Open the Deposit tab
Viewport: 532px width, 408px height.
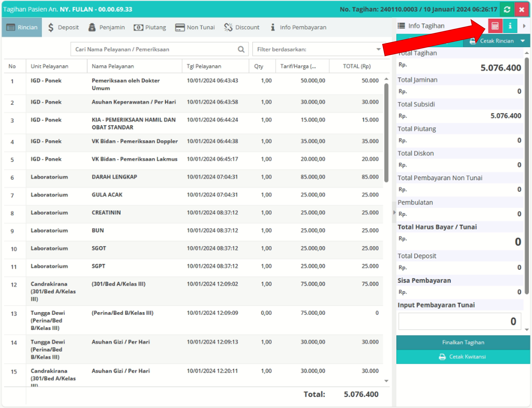coord(63,27)
